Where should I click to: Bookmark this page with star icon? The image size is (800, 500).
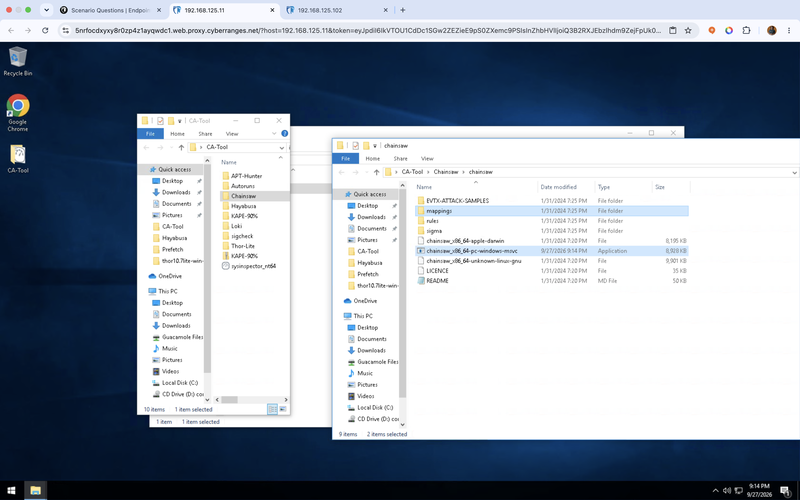click(688, 31)
